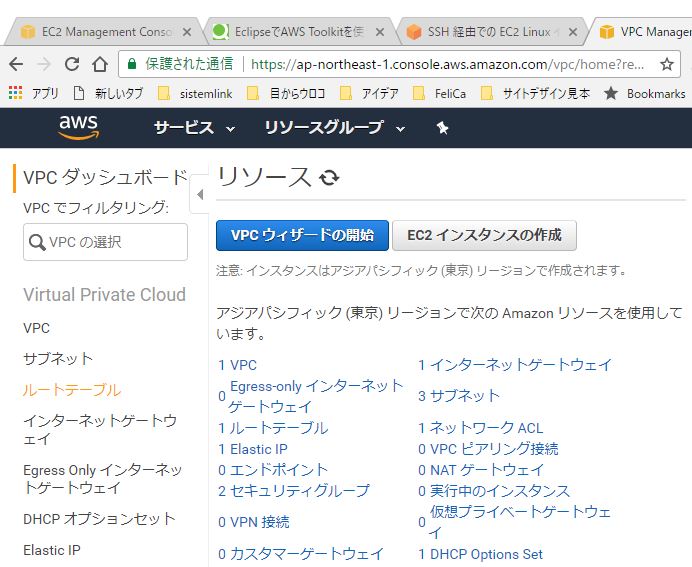Open the 0 Egress-only インターネットゲートウェイ link

pos(311,396)
